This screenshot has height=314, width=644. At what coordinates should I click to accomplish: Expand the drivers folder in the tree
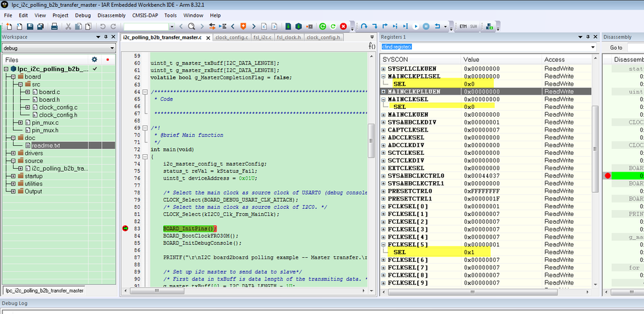pos(13,153)
